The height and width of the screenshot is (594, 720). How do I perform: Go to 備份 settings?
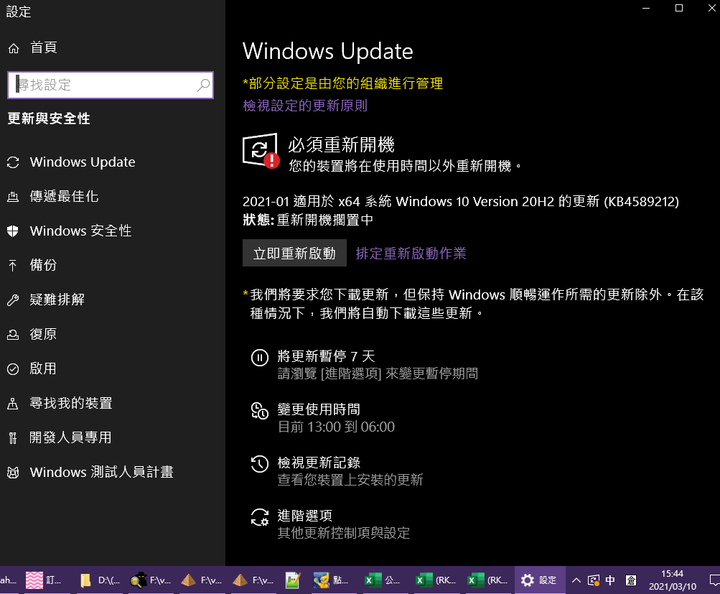(x=43, y=265)
